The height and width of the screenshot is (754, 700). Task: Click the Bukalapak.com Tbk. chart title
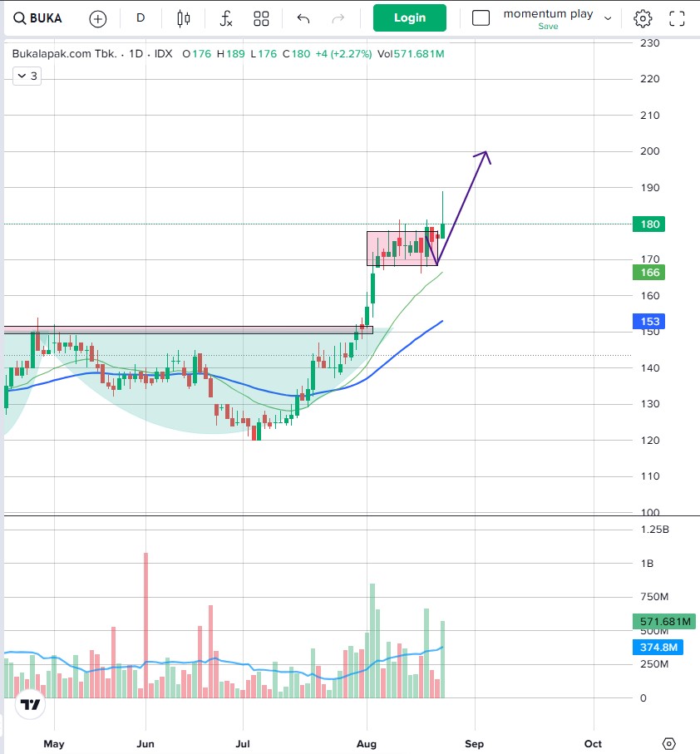click(64, 54)
